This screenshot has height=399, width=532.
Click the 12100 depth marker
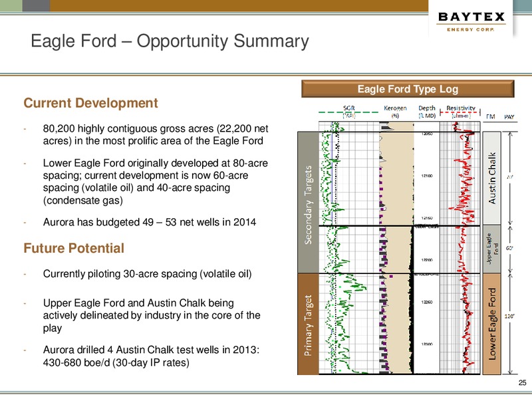point(427,176)
